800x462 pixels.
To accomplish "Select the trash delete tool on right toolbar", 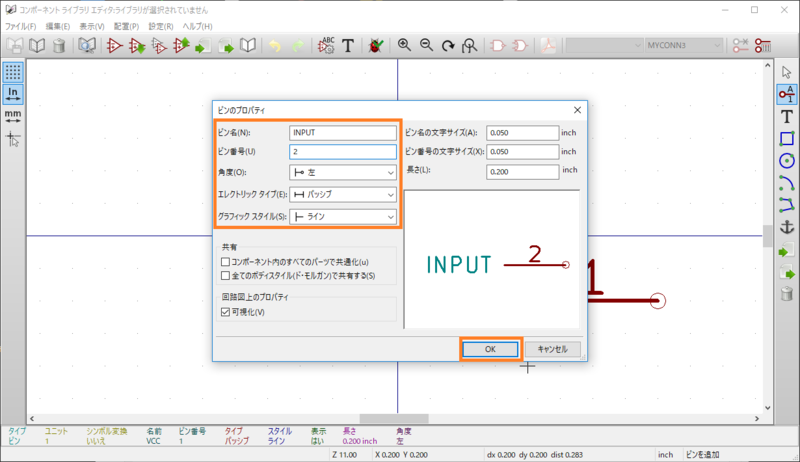I will click(x=787, y=294).
